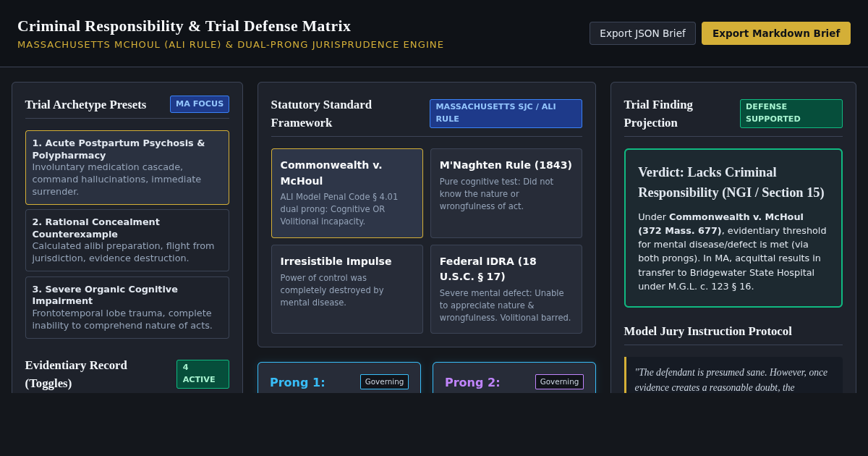Click the Verdict: Lacks Criminal Responsibility heading

point(731,182)
